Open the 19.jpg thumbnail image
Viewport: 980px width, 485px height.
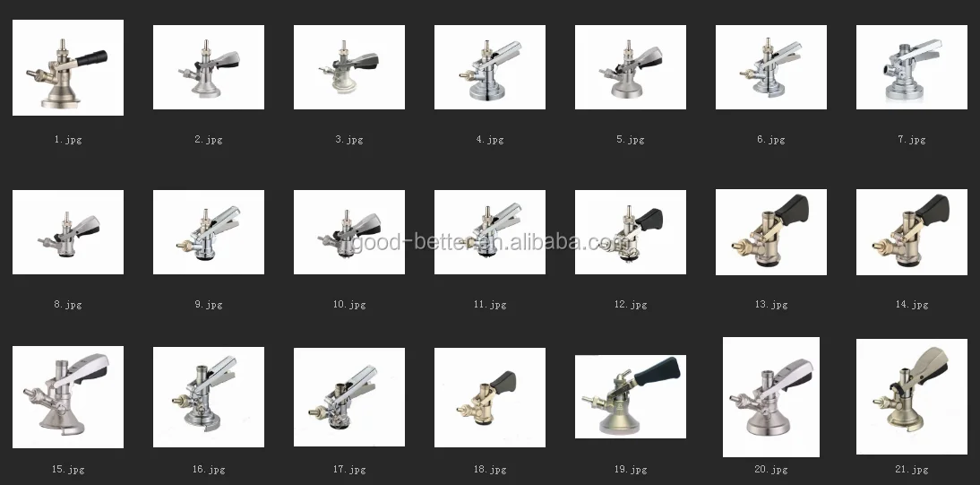[x=631, y=397]
